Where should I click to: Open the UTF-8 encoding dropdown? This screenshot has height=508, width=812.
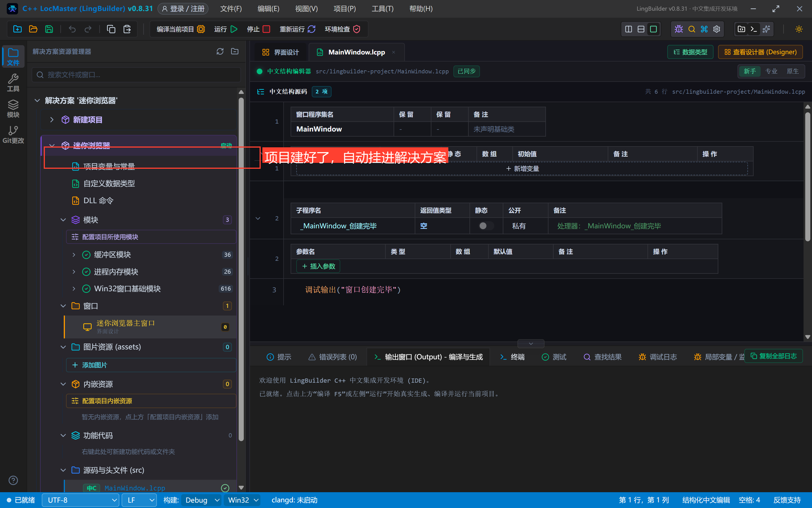(81, 500)
